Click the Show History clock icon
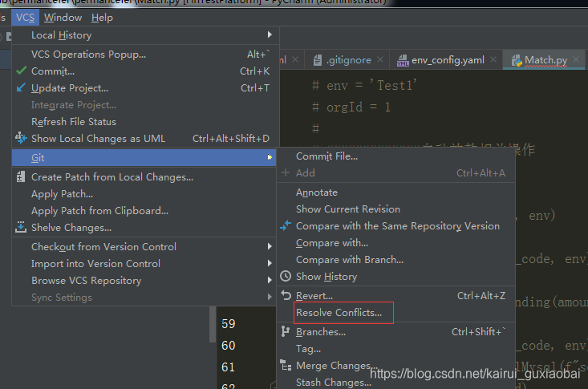 coord(286,276)
